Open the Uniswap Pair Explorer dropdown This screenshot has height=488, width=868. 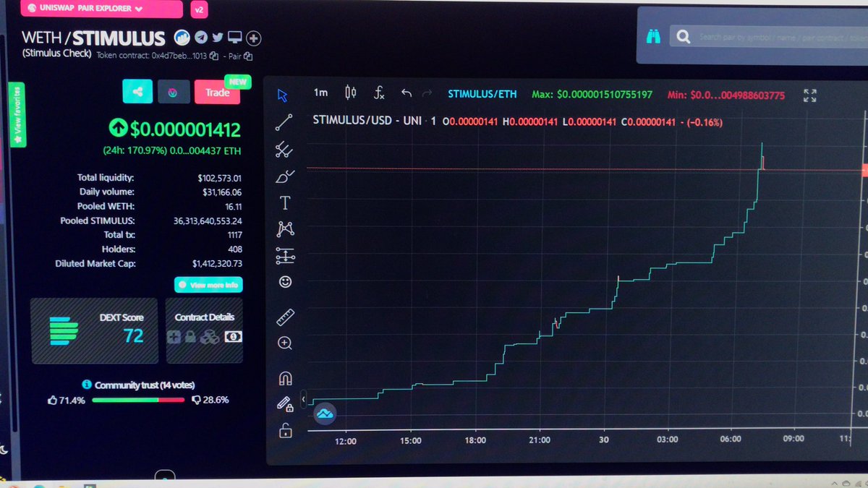tap(101, 9)
